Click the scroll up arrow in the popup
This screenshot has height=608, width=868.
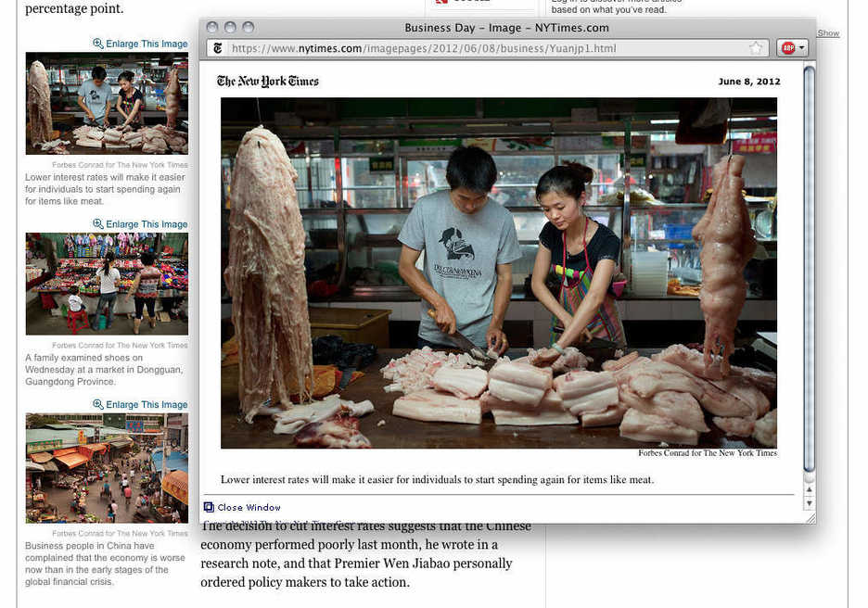(810, 489)
